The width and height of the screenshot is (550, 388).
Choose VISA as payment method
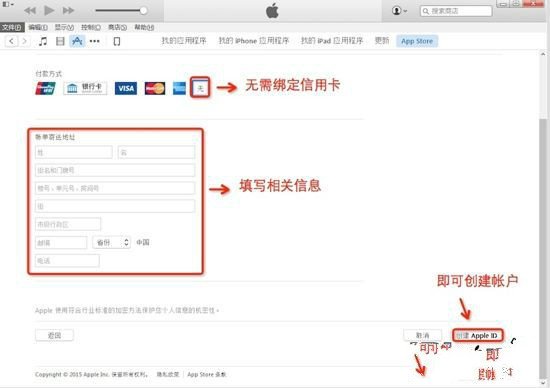[x=126, y=88]
